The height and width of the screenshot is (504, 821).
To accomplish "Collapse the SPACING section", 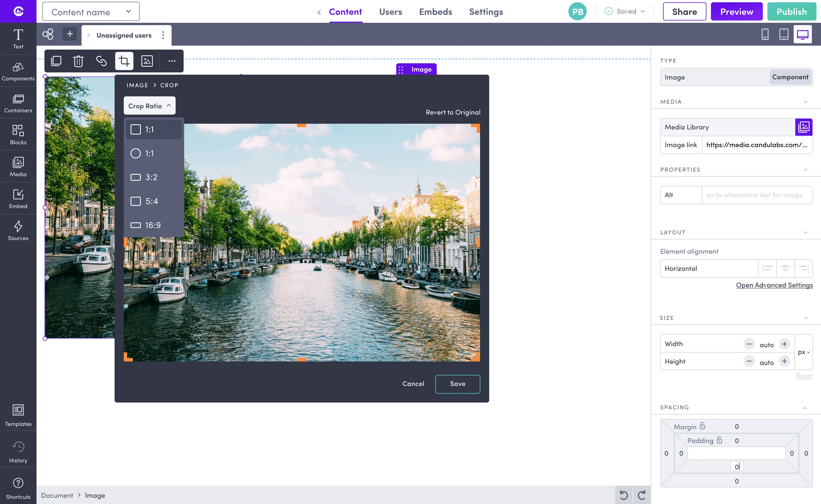I will 805,407.
